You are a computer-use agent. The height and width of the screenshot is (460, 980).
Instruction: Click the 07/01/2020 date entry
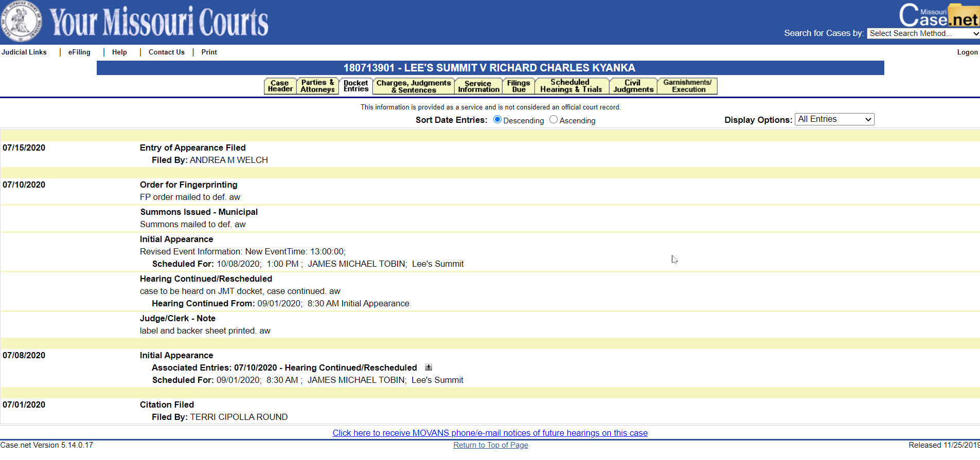(24, 404)
